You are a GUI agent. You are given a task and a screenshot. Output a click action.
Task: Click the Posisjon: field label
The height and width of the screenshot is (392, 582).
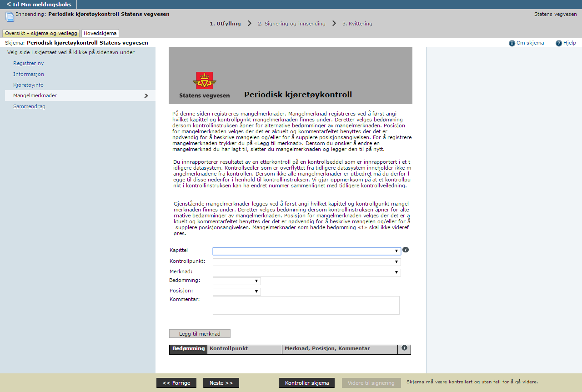point(181,291)
